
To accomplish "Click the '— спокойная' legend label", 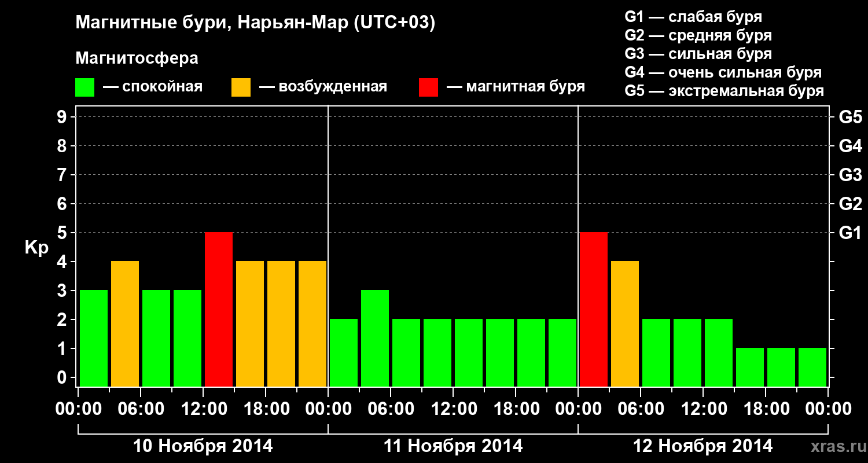I will coord(153,87).
